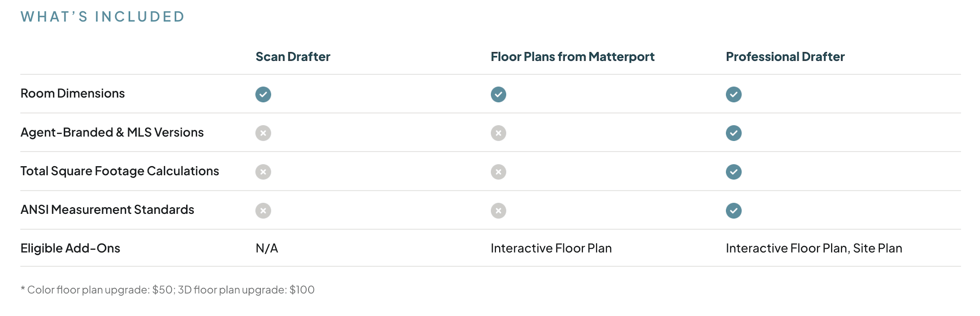Click the What's Included heading

point(103,17)
